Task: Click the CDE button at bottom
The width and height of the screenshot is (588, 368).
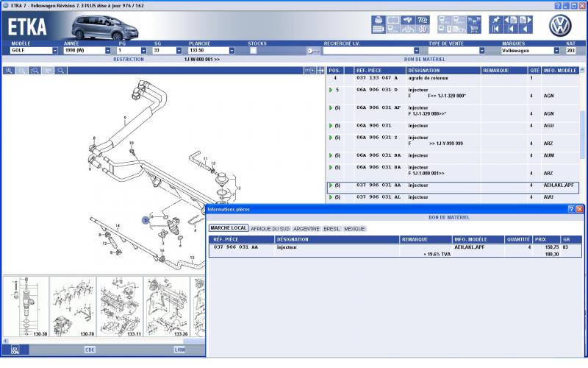Action: [90, 350]
